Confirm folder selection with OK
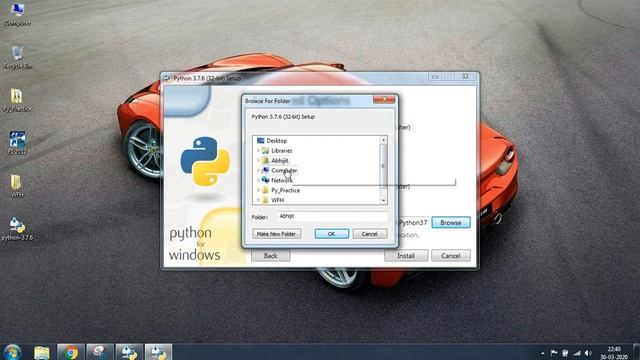This screenshot has height=360, width=640. [331, 234]
